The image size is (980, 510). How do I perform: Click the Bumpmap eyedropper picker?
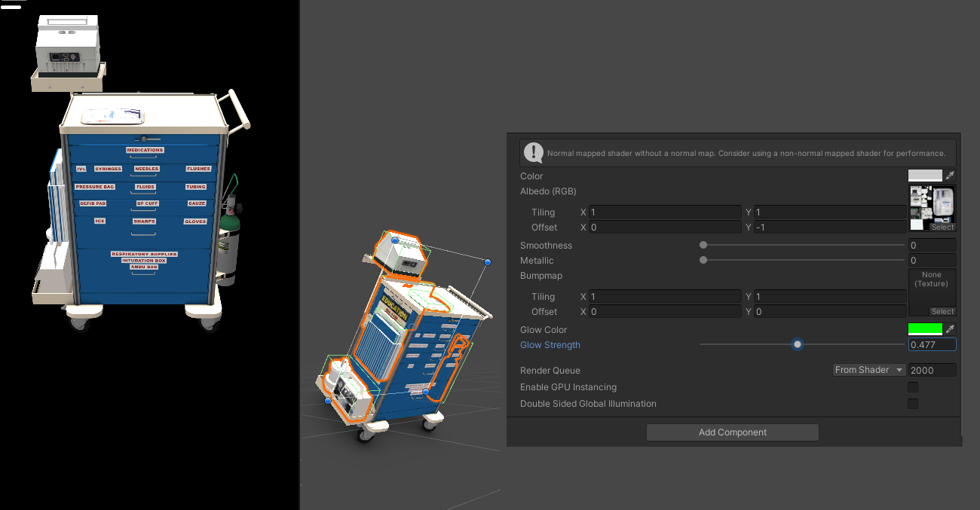951,276
